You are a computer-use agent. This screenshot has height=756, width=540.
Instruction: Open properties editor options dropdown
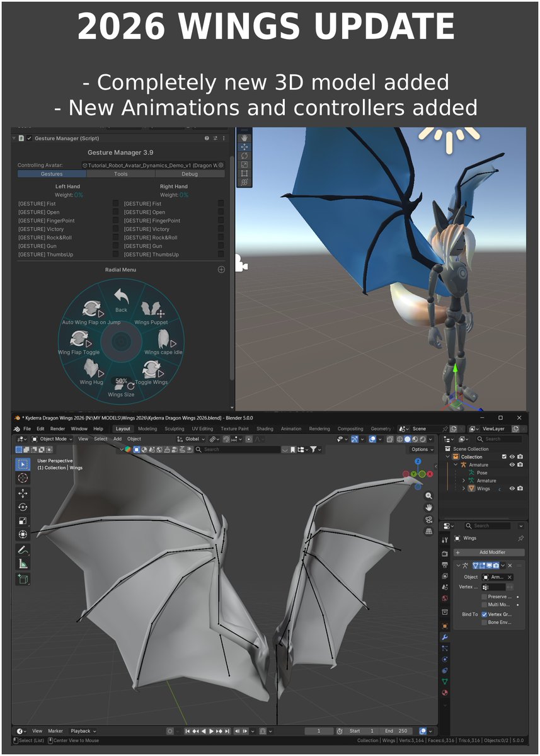[x=521, y=526]
